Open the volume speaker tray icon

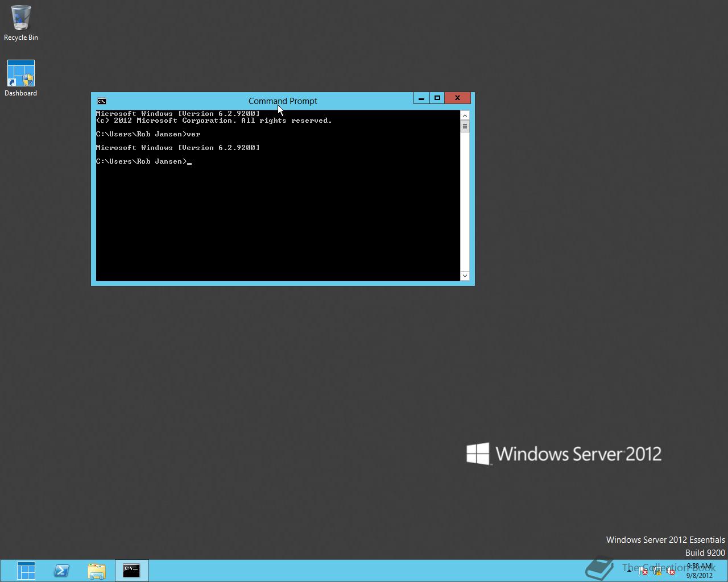point(671,571)
